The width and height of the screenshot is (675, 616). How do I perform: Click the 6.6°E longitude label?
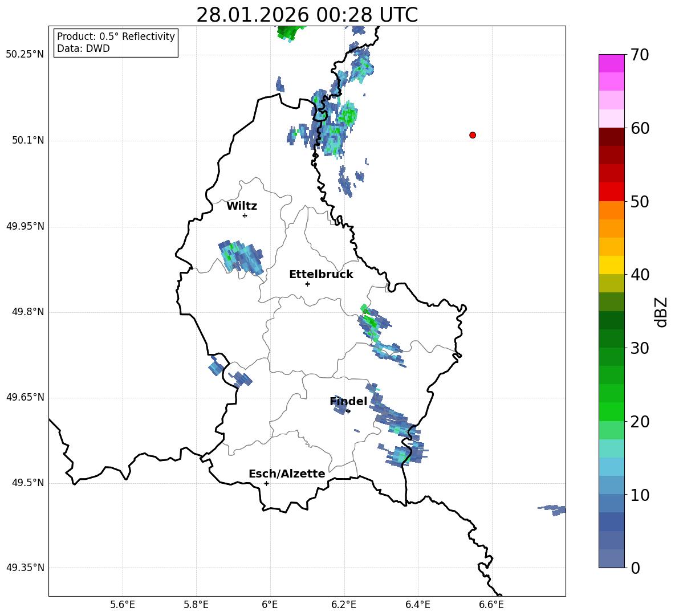pos(491,605)
